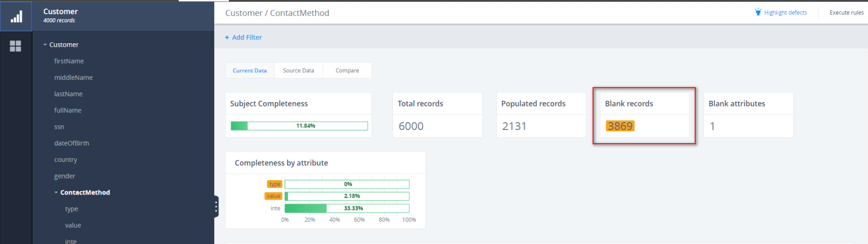This screenshot has height=244, width=868.
Task: Click the inte completeness bar at 33.33%
Action: pyautogui.click(x=347, y=208)
